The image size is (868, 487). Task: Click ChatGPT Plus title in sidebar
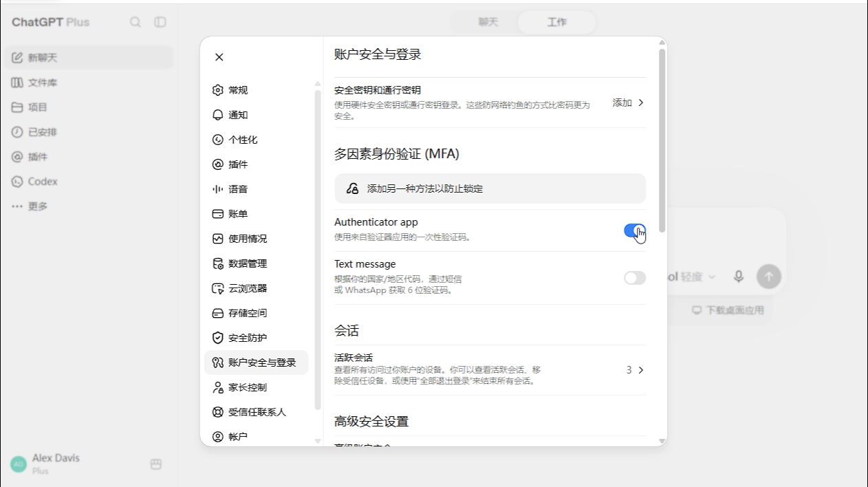[x=50, y=22]
